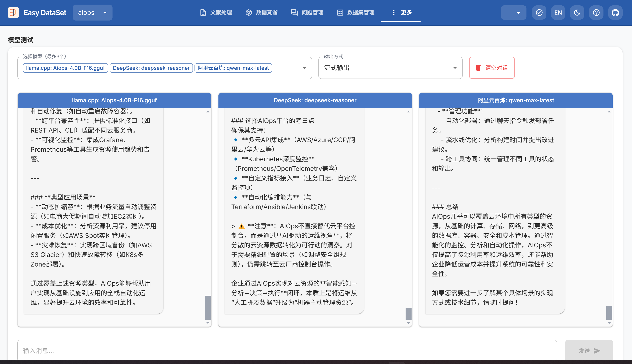Expand the 选择模型 dropdown arrow

point(304,68)
